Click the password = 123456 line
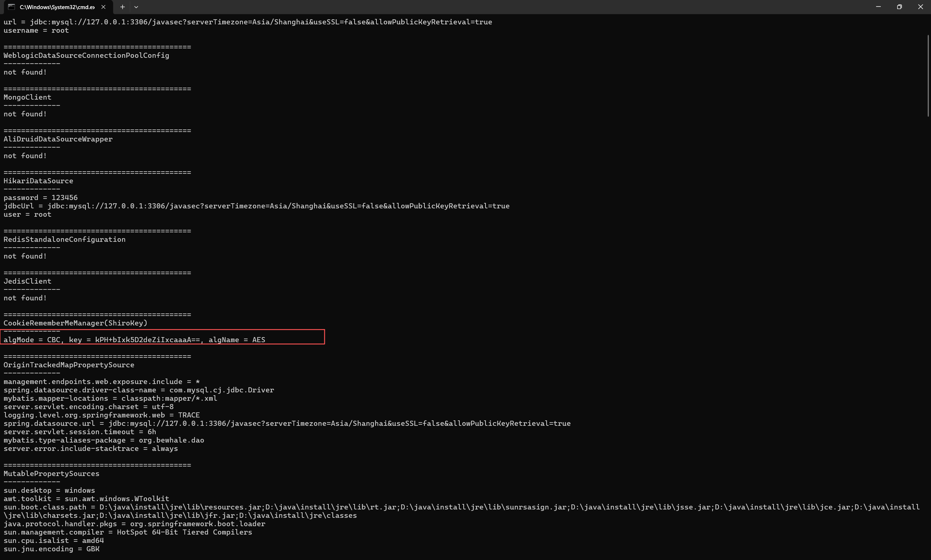The image size is (931, 560). click(x=40, y=197)
